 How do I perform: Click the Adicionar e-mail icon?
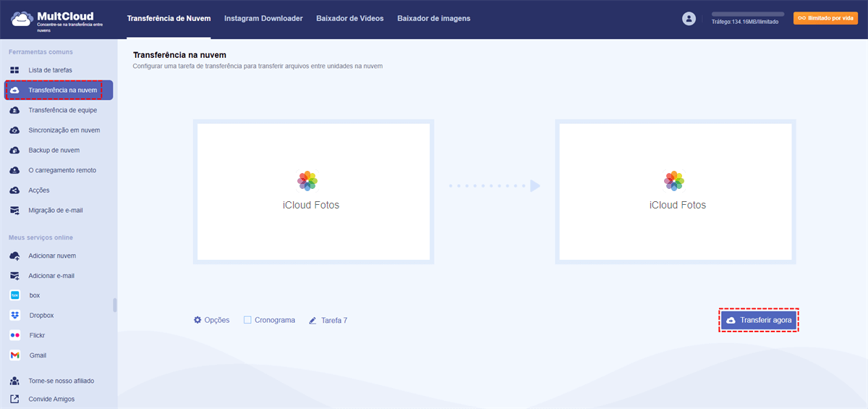click(x=14, y=276)
